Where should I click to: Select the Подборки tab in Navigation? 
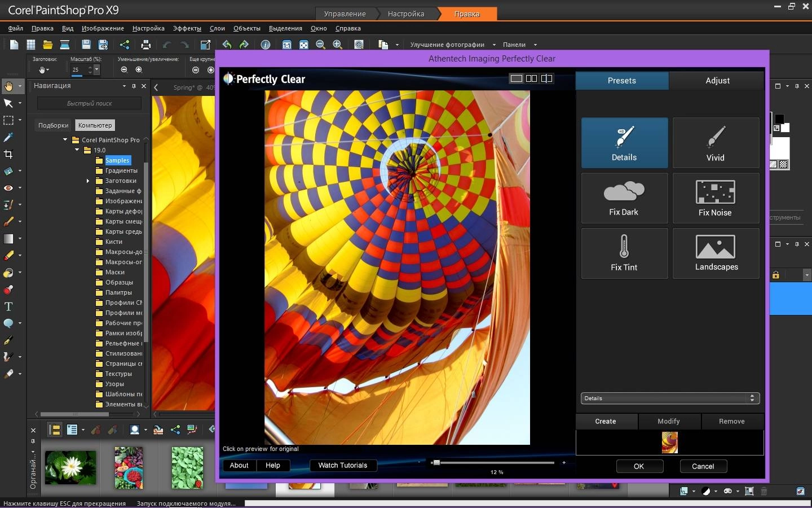54,125
